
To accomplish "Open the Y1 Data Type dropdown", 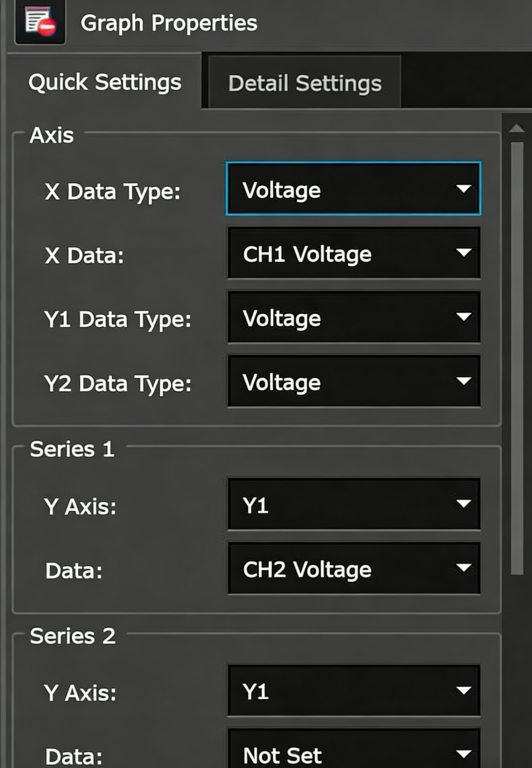I will pos(353,317).
